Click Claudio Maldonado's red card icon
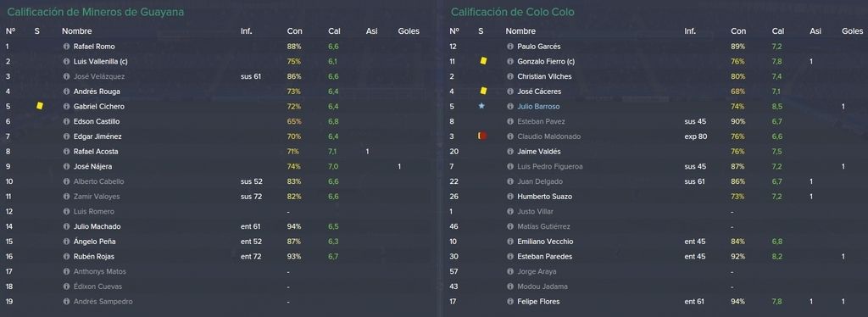This screenshot has height=317, width=868. point(482,136)
